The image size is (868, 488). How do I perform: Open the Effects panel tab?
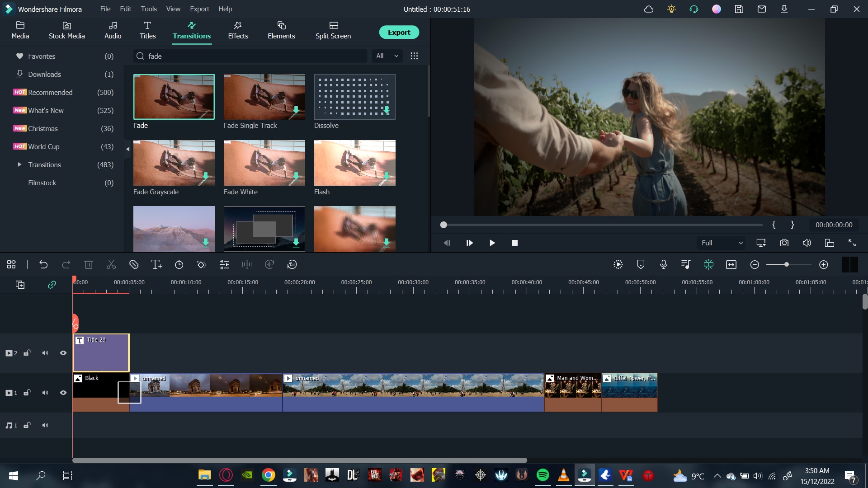(238, 30)
